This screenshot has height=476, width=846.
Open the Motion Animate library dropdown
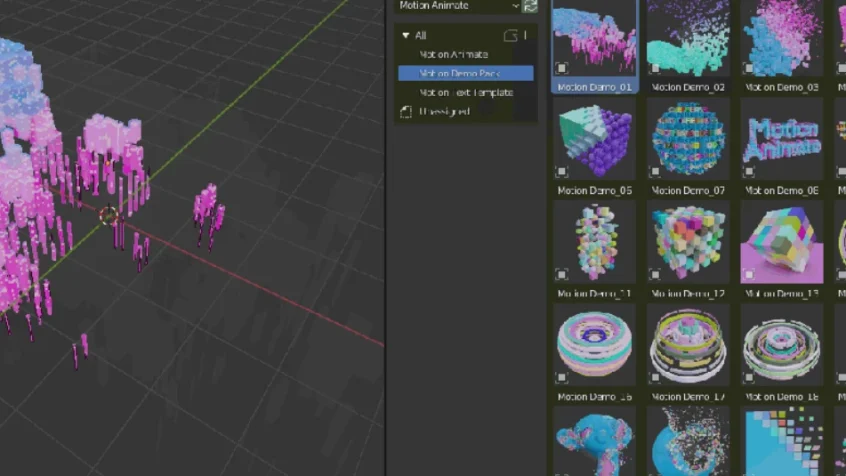pyautogui.click(x=458, y=6)
